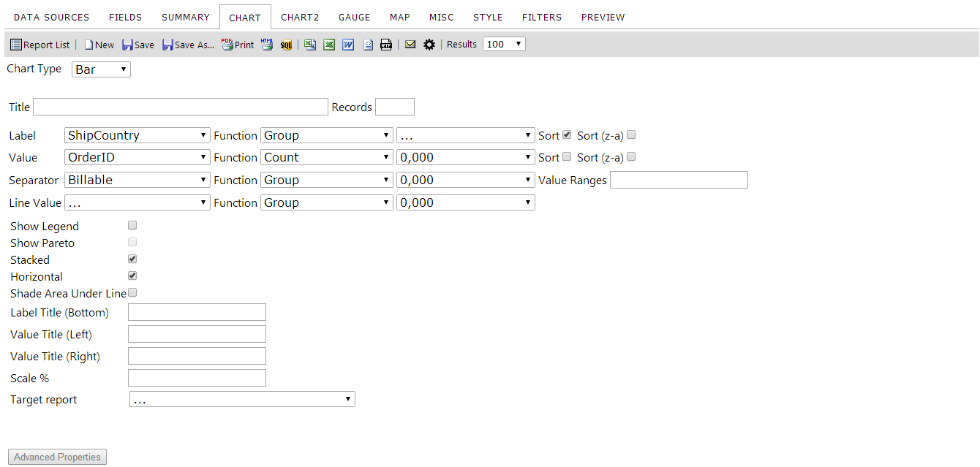Click the first Excel export icon
The image size is (980, 467).
click(310, 45)
